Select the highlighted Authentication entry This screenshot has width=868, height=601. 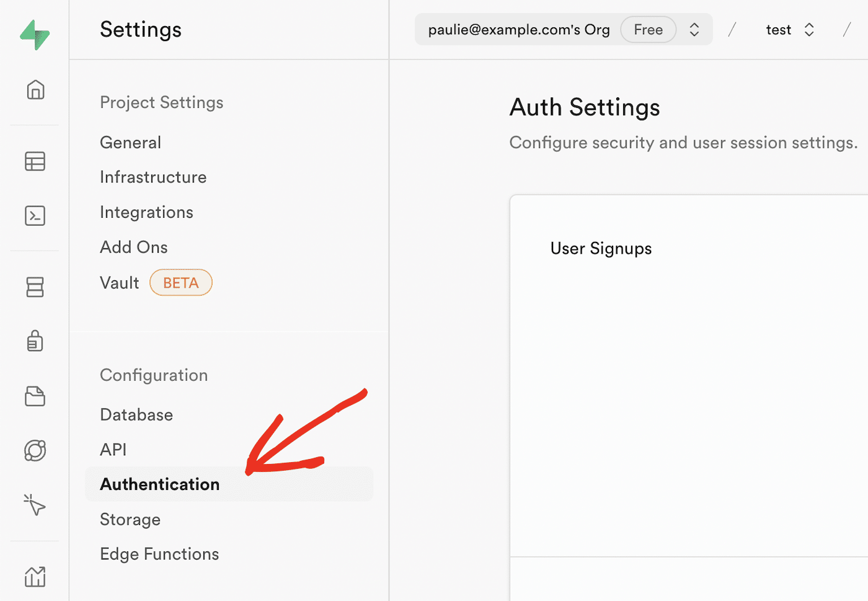click(159, 484)
